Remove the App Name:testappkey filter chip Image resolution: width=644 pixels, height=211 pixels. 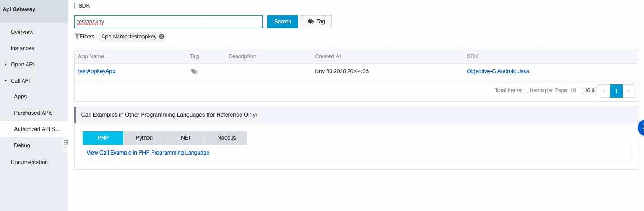tap(161, 37)
